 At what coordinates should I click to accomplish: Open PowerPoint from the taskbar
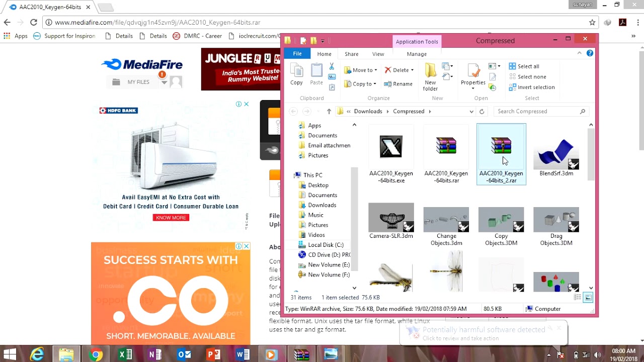pos(213,355)
